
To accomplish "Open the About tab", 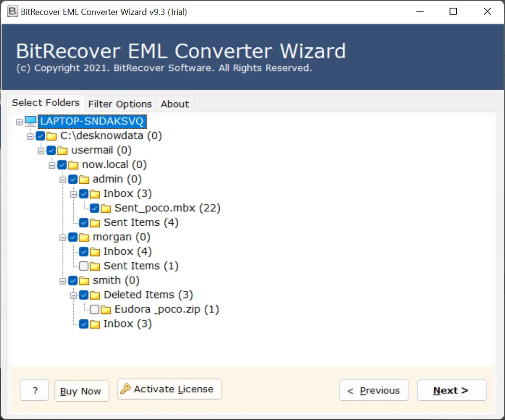I will point(174,104).
